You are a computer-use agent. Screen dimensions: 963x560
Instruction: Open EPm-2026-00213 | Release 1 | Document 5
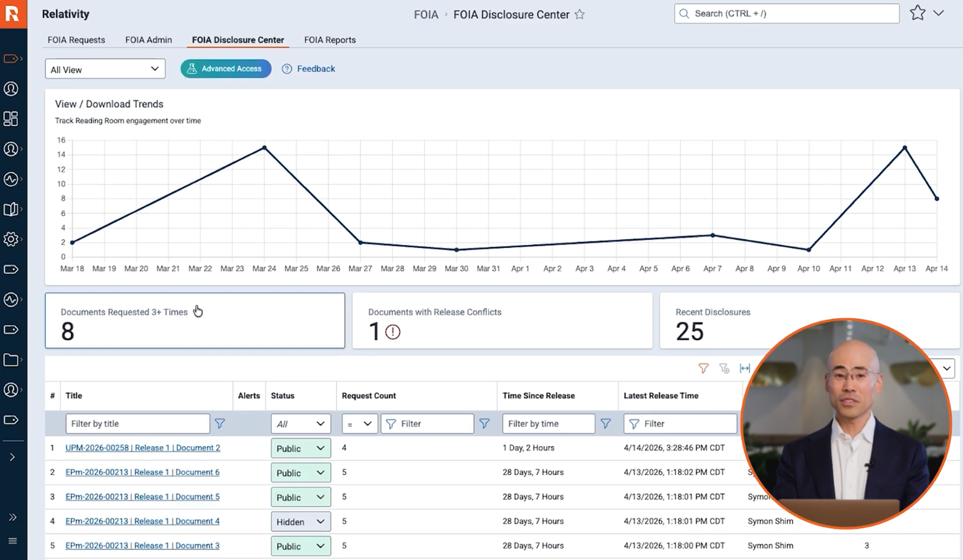(x=142, y=497)
